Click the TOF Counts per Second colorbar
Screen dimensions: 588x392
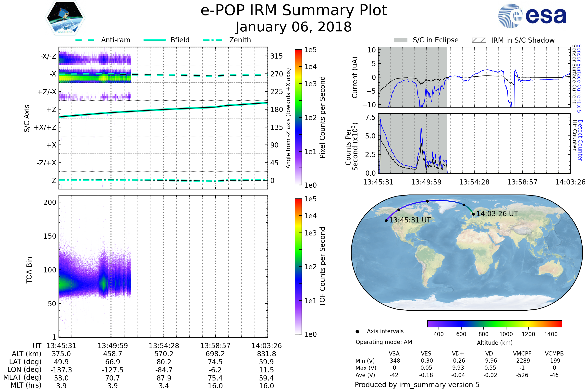point(298,266)
